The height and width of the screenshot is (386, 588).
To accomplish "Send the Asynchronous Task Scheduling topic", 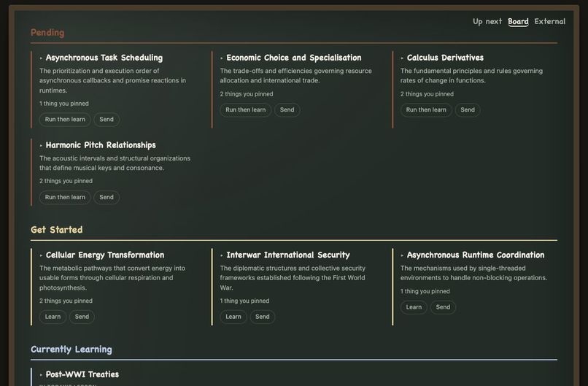I will pos(107,119).
